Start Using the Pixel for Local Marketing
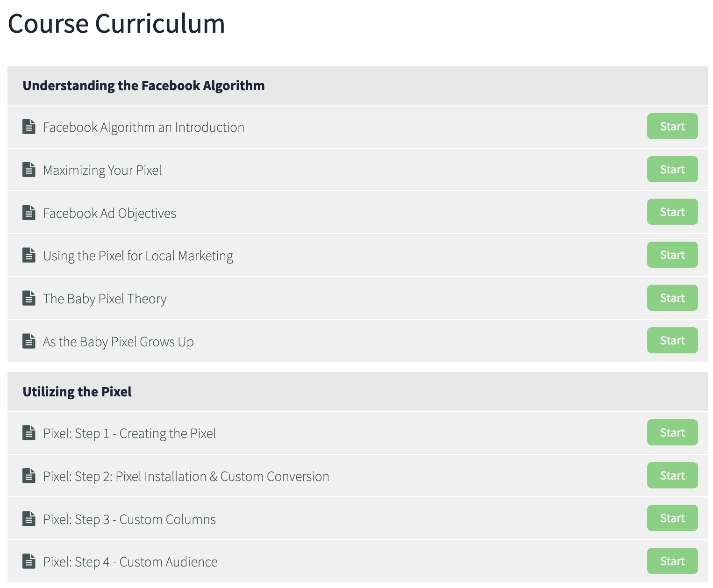 672,255
